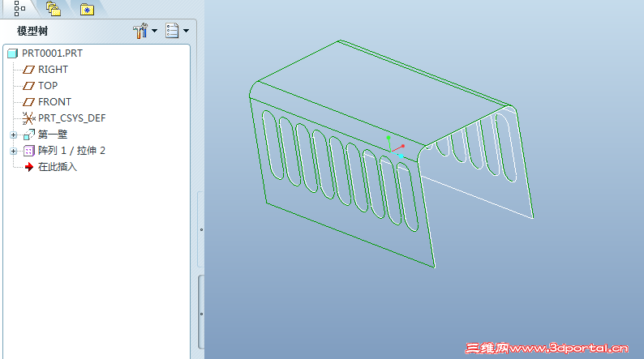Click the FRONT datum plane icon

click(28, 102)
